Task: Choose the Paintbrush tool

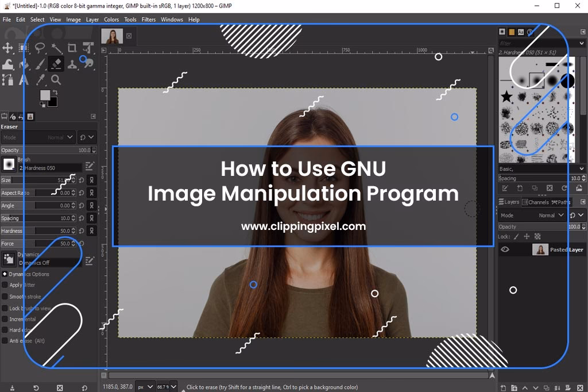Action: (x=40, y=64)
